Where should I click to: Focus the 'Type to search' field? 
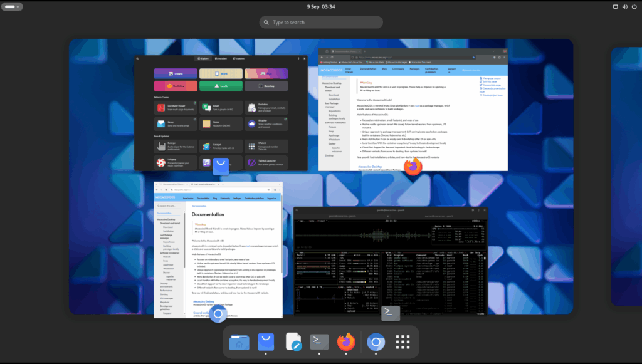point(321,23)
